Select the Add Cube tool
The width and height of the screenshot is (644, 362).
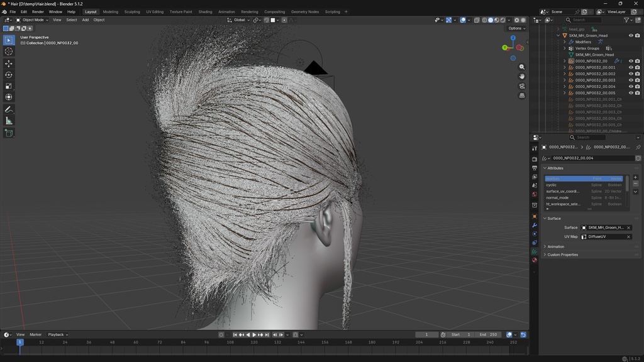point(9,133)
